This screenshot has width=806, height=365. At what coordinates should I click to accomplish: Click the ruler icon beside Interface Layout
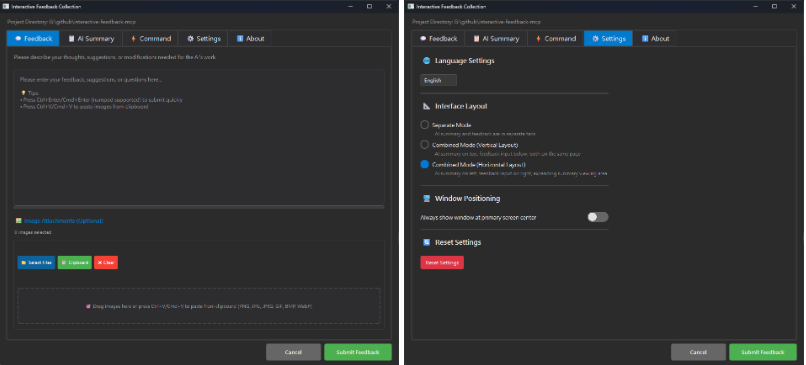426,106
